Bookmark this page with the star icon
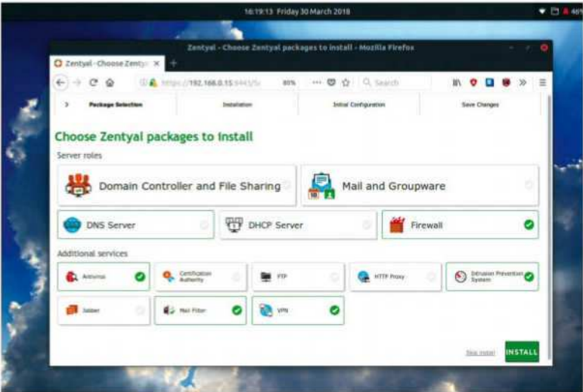The height and width of the screenshot is (392, 583). (x=346, y=82)
